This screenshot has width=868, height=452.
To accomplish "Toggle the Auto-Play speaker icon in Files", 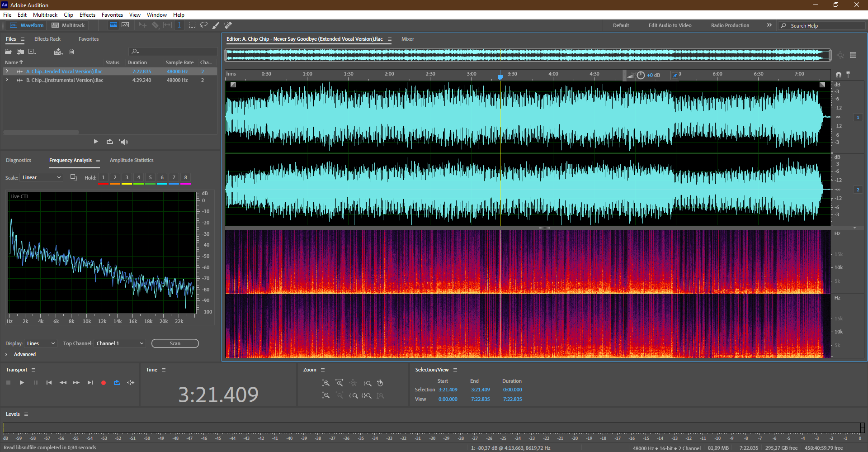I will pyautogui.click(x=123, y=142).
